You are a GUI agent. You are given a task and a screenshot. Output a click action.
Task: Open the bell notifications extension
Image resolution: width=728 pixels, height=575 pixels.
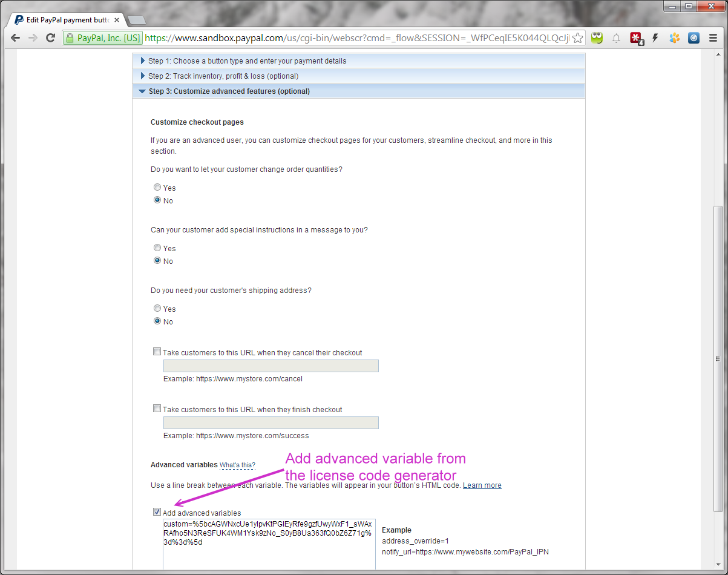coord(616,38)
